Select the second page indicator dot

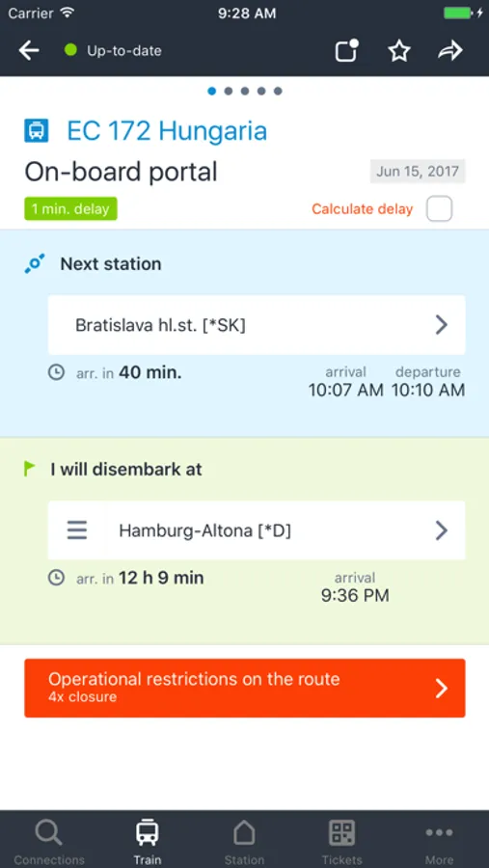(x=229, y=91)
